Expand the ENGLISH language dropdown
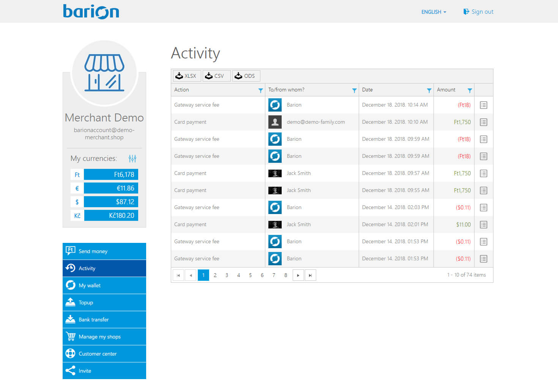558x392 pixels. pos(433,12)
